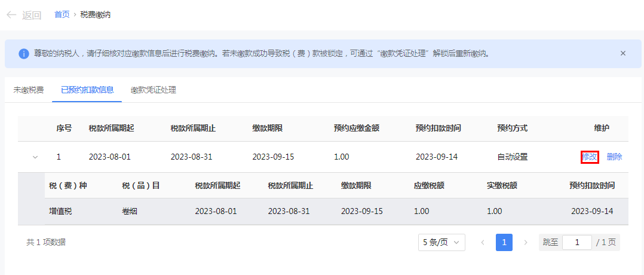
Task: Go to the next page arrow
Action: (x=526, y=243)
